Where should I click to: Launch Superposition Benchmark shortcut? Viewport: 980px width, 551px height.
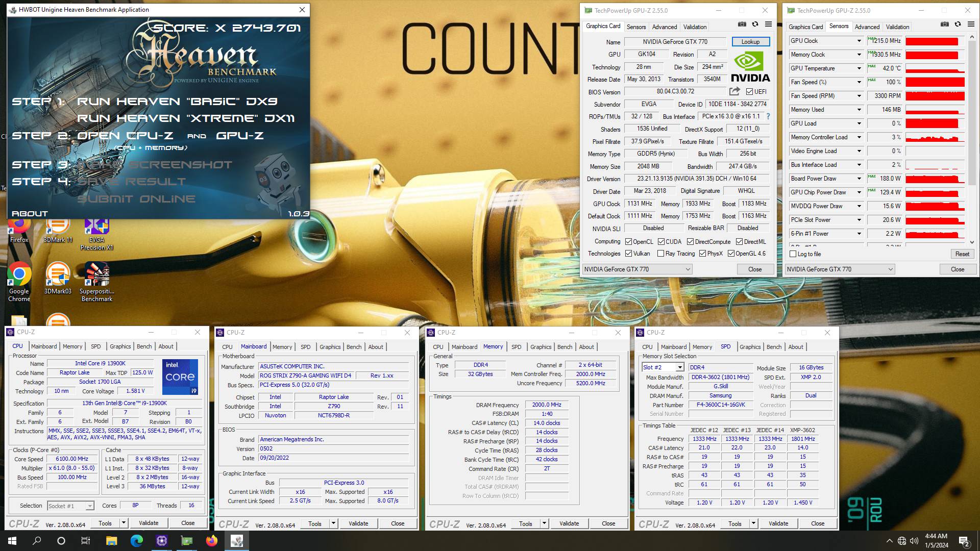tap(96, 282)
